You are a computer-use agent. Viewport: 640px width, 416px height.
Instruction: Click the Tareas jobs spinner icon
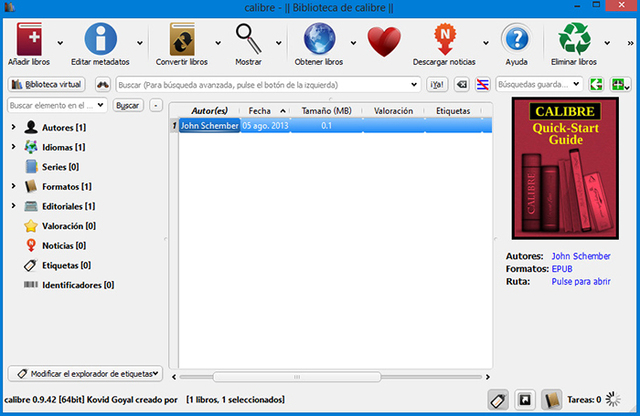(x=613, y=400)
